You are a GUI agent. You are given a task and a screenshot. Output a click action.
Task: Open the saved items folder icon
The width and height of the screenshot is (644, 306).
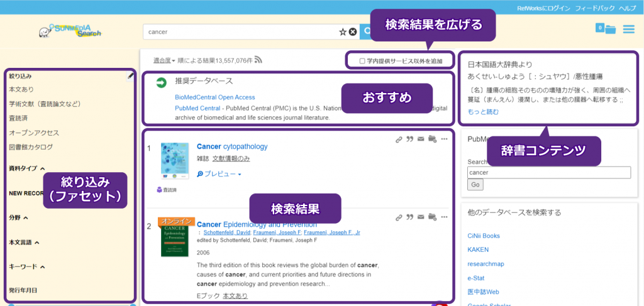point(610,30)
